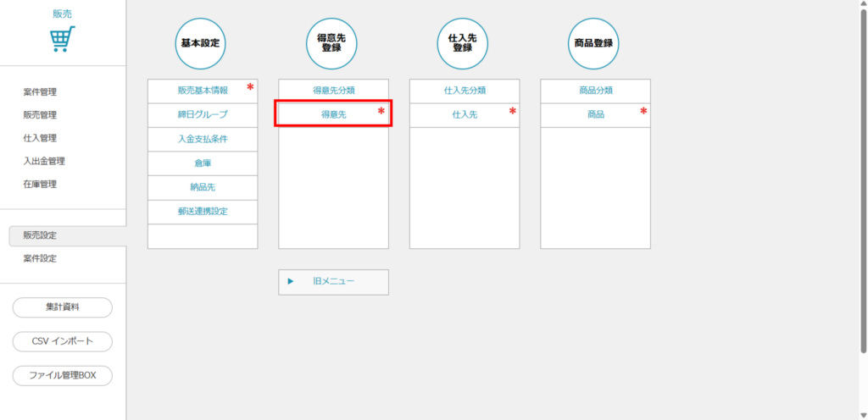Viewport: 868px width, 420px height.
Task: Switch to the 販売設定 tab
Action: (40, 235)
